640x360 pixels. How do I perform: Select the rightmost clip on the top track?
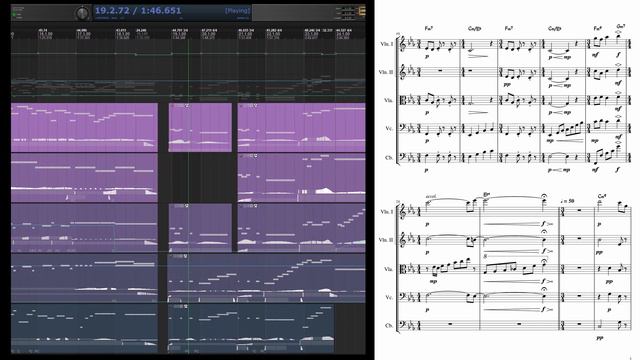302,127
